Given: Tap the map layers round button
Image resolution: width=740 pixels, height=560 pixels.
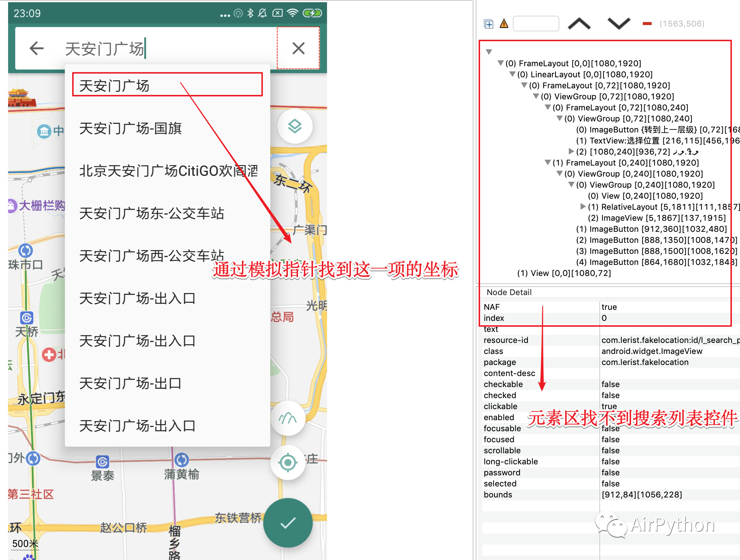Looking at the screenshot, I should [295, 126].
